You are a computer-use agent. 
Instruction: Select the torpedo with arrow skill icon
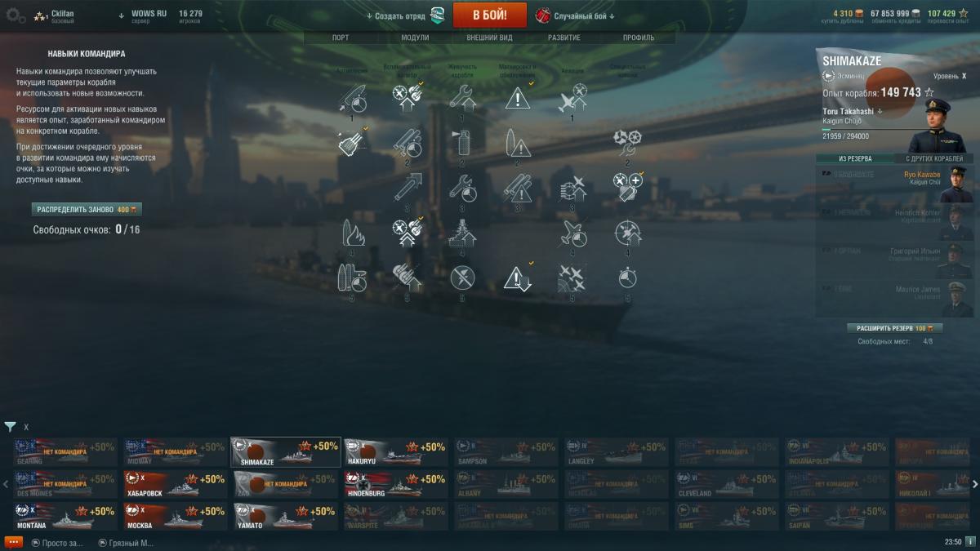point(408,189)
